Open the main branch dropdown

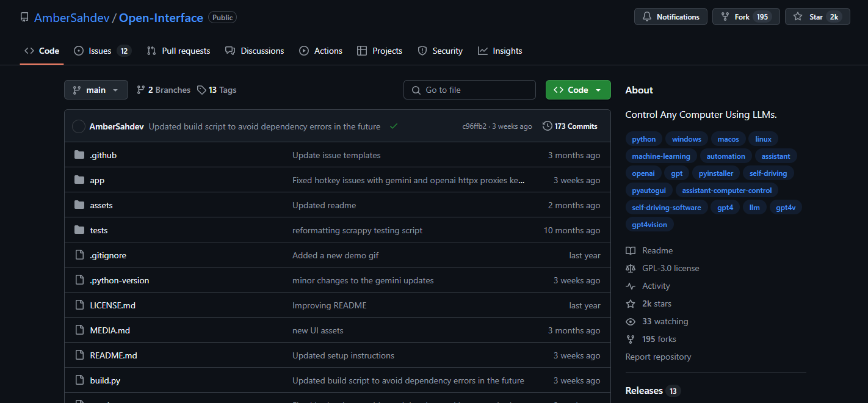click(96, 90)
